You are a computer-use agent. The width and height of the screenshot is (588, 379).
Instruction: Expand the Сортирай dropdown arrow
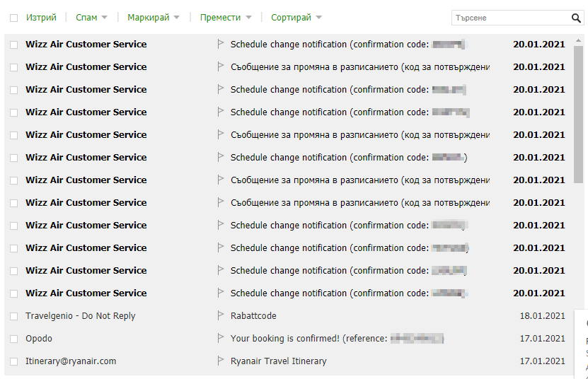318,18
